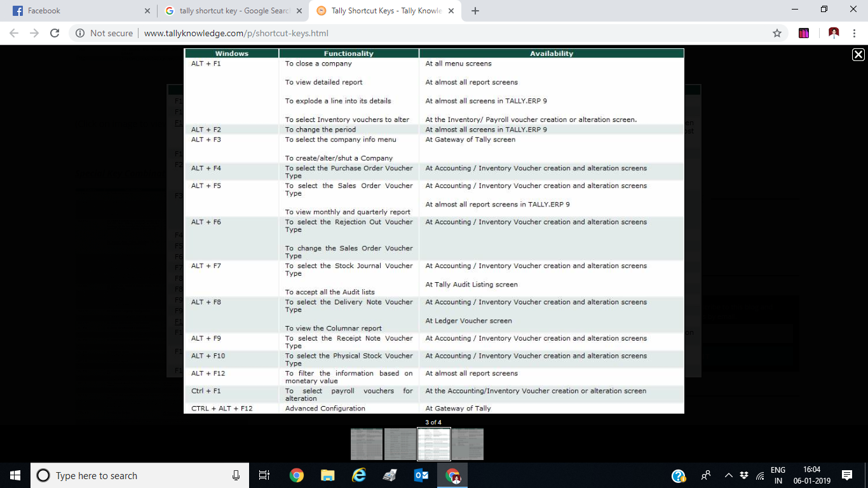Bookmark this page with the star icon
This screenshot has width=868, height=488.
click(x=776, y=33)
